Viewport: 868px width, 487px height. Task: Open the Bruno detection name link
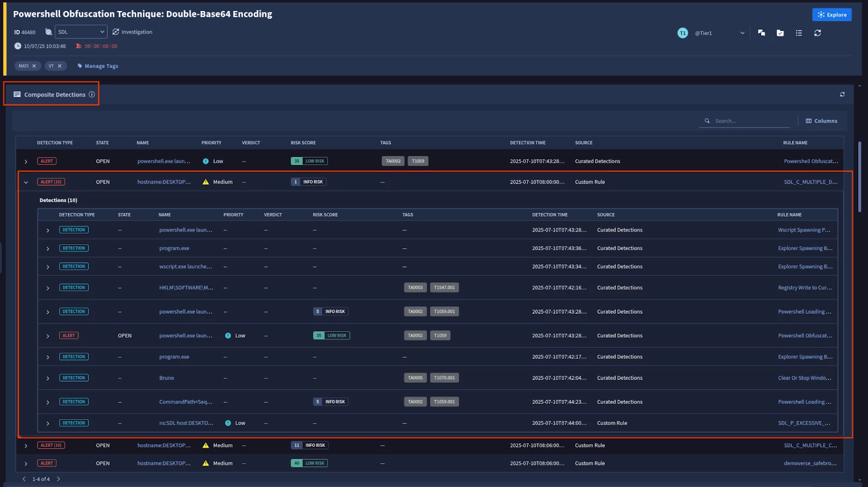[167, 378]
